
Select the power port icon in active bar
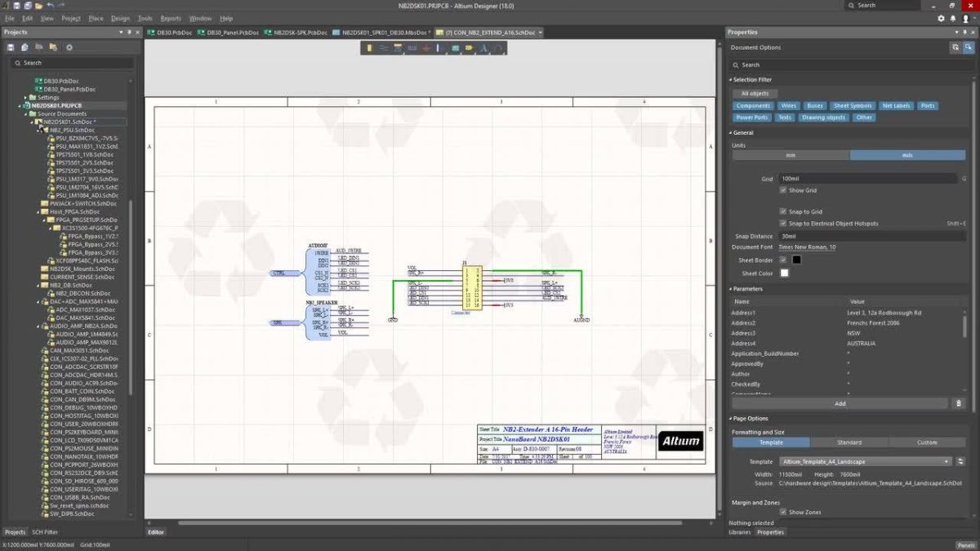(426, 48)
